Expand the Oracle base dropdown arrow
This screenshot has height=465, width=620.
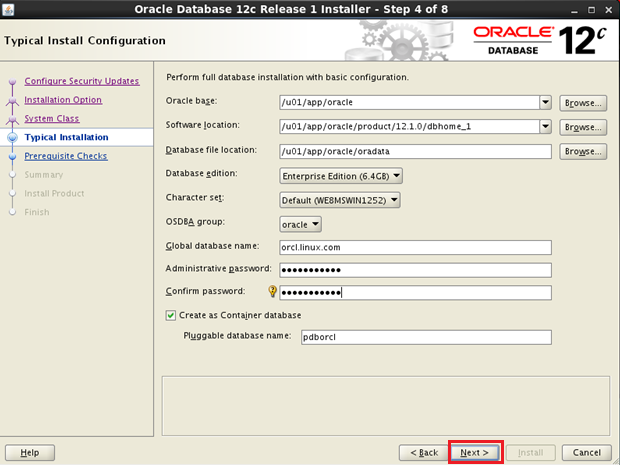545,102
